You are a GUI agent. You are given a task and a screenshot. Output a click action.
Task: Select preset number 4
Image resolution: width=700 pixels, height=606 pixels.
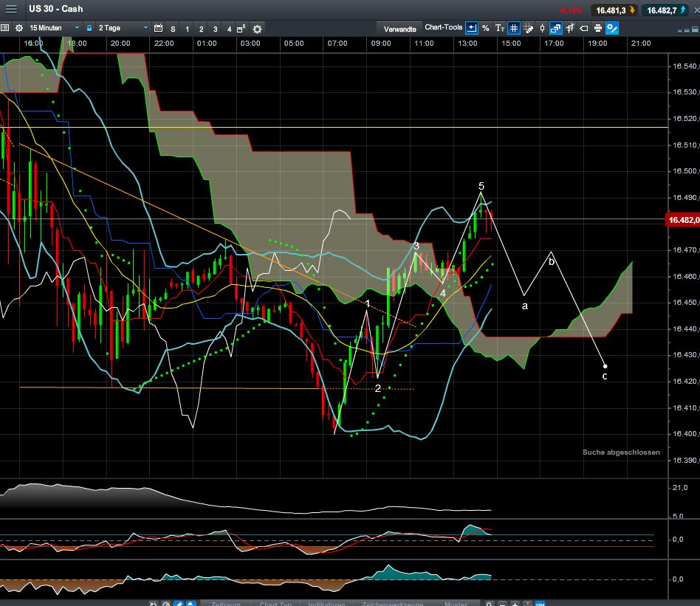tap(229, 29)
